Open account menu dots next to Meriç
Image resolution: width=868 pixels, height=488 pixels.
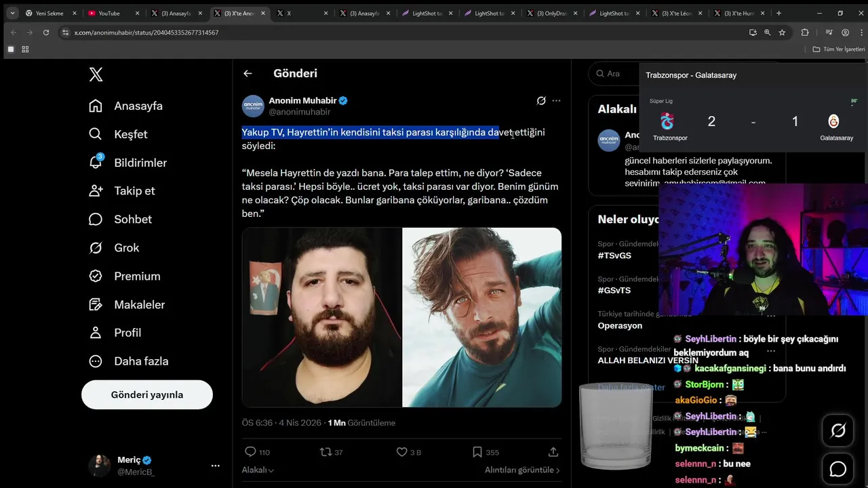(x=215, y=466)
